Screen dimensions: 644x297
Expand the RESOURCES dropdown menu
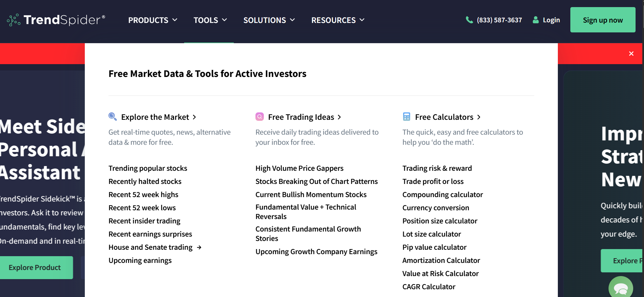[x=338, y=20]
